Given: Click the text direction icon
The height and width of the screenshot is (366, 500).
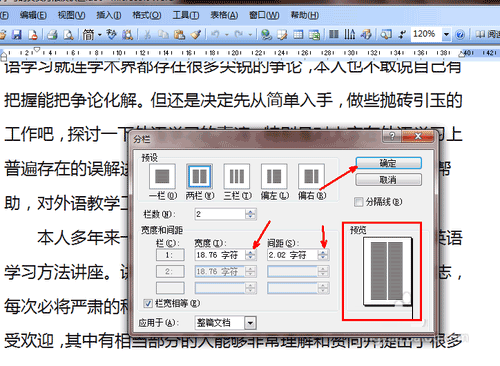Looking at the screenshot, I should point(350,34).
